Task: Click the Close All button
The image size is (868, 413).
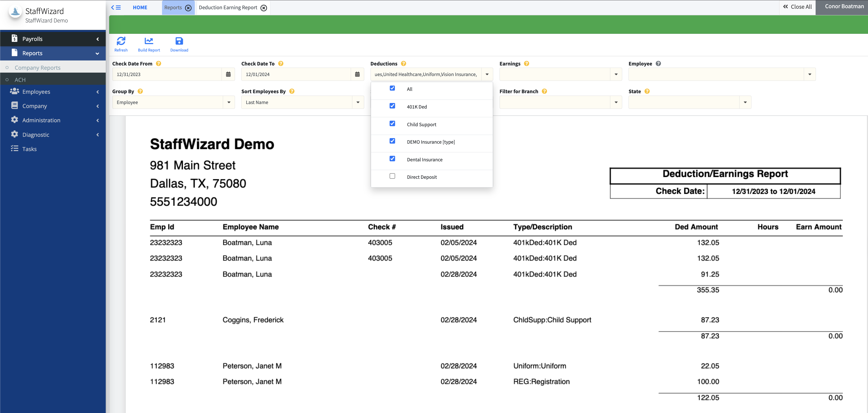Action: [797, 7]
